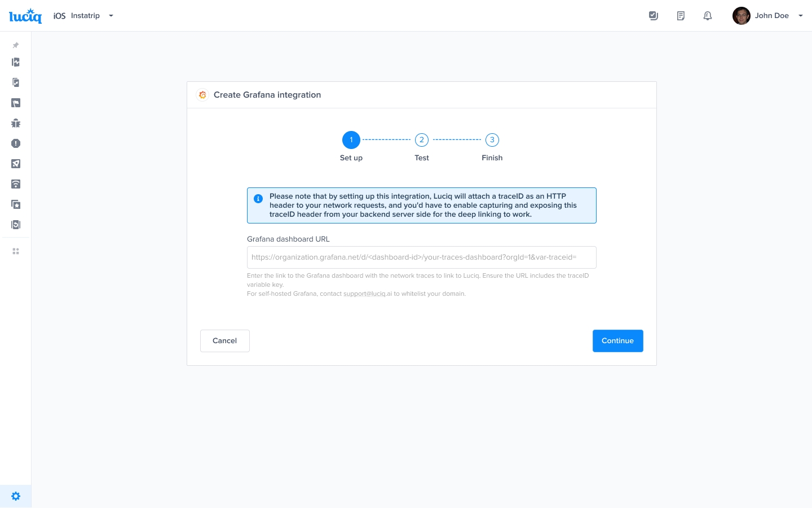812x508 pixels.
Task: Open the notifications bell icon
Action: tap(708, 16)
